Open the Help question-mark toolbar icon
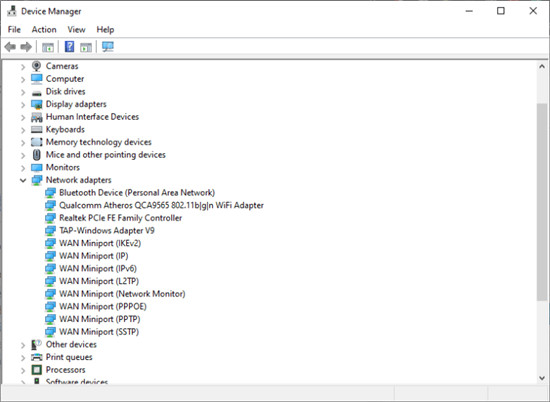This screenshot has width=550, height=402. coord(69,47)
